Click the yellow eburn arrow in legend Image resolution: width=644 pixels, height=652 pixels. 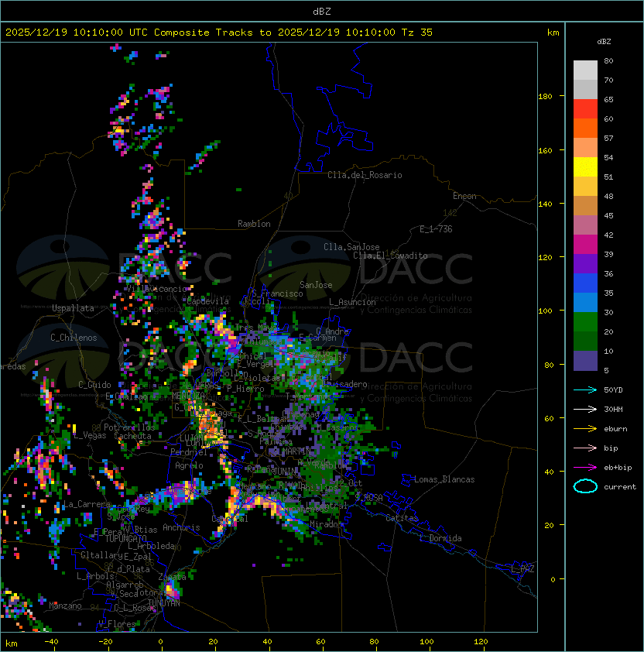pyautogui.click(x=585, y=429)
